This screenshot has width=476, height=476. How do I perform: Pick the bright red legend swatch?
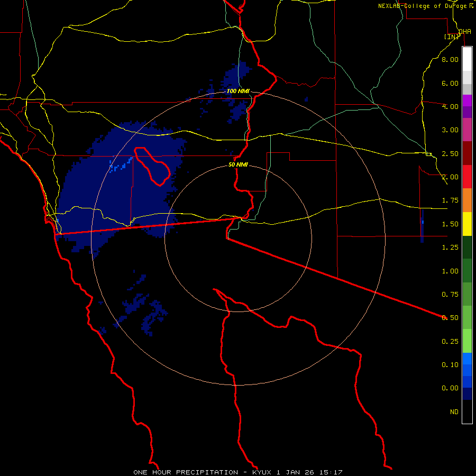467,177
